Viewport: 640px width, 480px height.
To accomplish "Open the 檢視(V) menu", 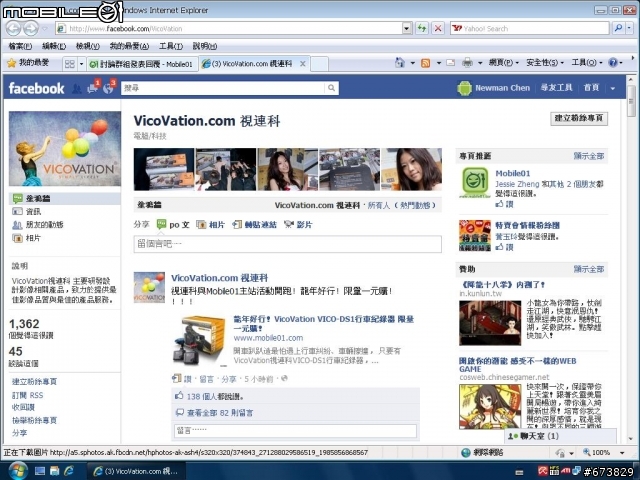I will pyautogui.click(x=88, y=46).
